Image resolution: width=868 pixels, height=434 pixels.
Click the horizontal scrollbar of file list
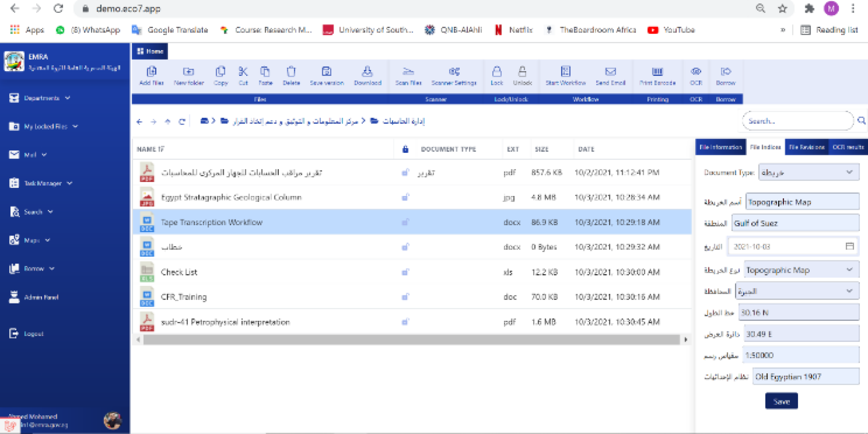[411, 340]
